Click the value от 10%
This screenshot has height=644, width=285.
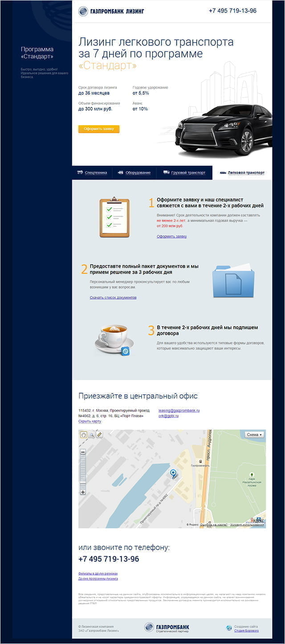click(140, 109)
